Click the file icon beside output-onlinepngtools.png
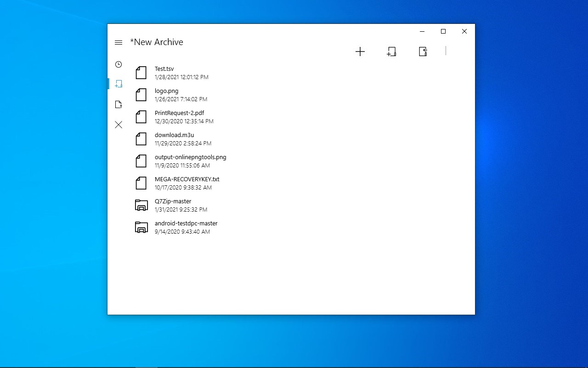The width and height of the screenshot is (588, 368). (141, 161)
